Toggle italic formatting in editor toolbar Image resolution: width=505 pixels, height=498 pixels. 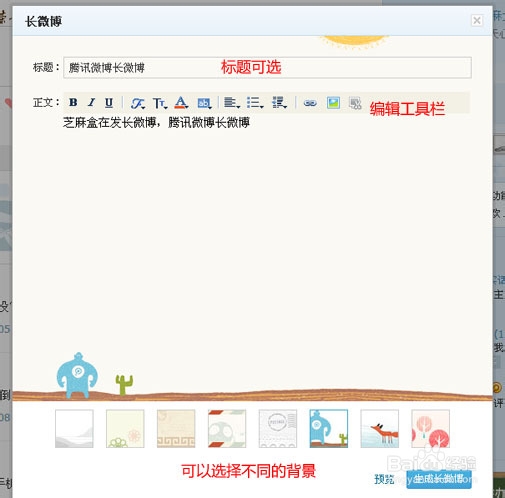[x=91, y=102]
